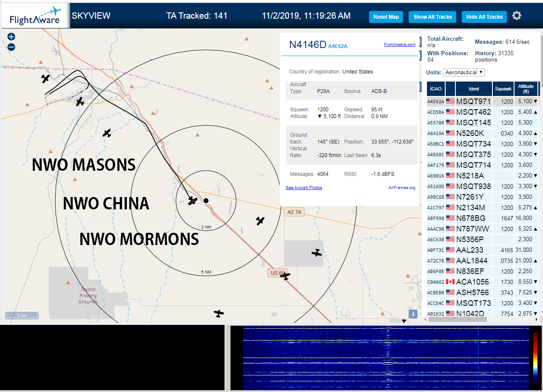543x392 pixels.
Task: Select the ACA1056 ident
Action: pyautogui.click(x=472, y=282)
